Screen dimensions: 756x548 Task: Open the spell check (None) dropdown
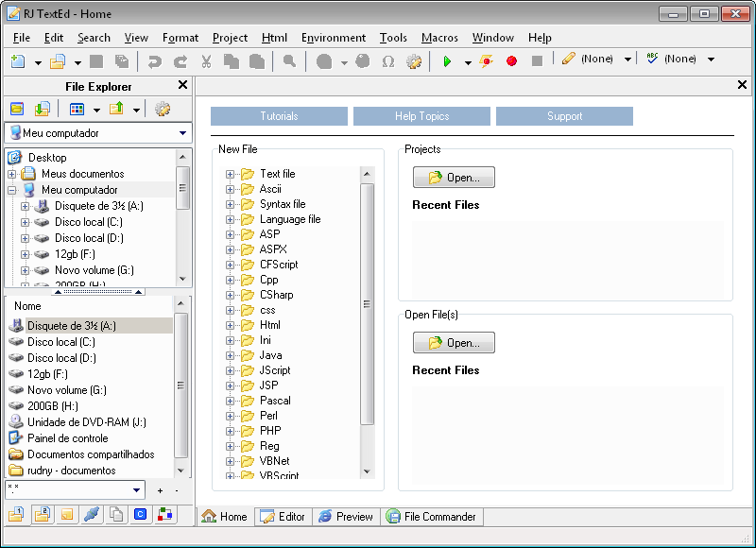[712, 60]
